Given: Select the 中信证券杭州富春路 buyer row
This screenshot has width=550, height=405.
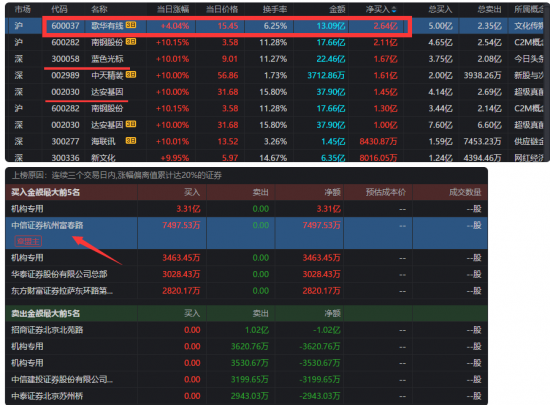Looking at the screenshot, I should point(246,233).
